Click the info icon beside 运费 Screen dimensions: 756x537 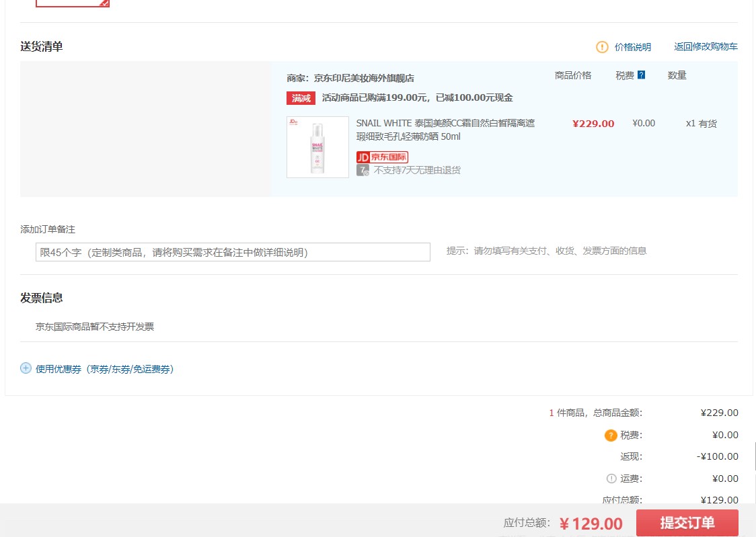click(611, 479)
